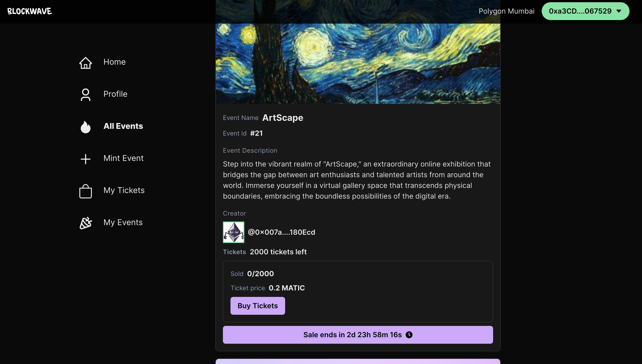Click the Home house icon
Viewport: 642px width, 364px height.
point(86,62)
